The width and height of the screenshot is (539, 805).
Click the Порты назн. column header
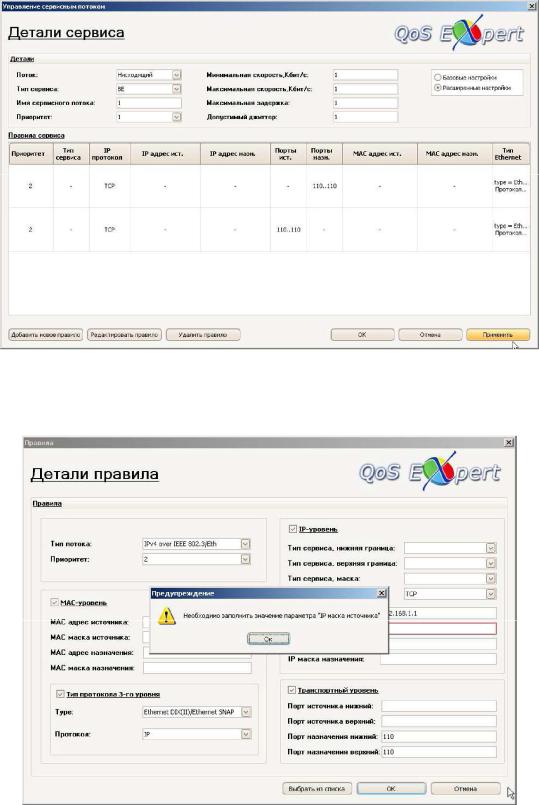[x=324, y=154]
